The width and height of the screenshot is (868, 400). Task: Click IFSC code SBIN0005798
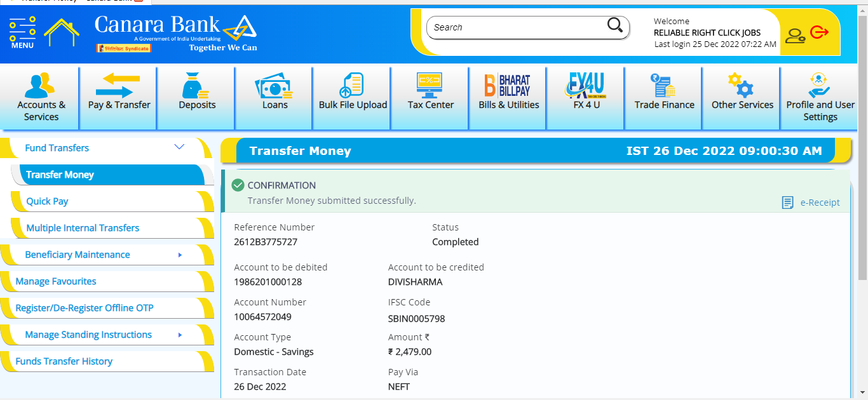coord(417,319)
